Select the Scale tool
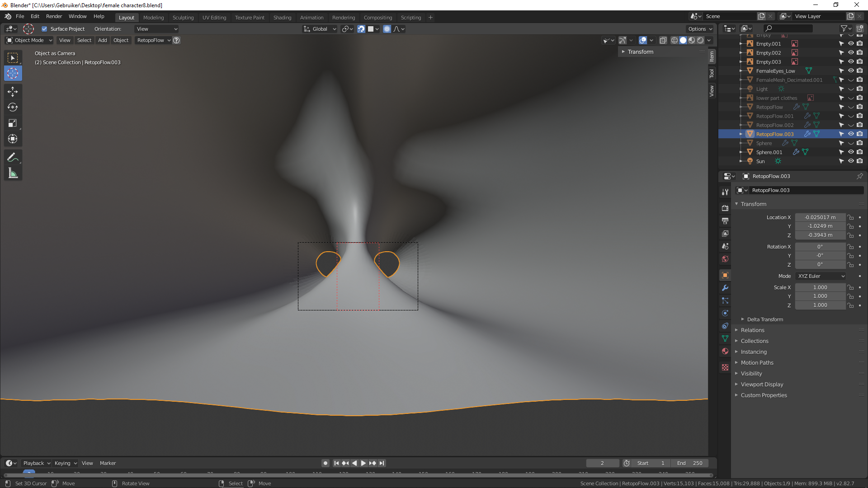Screen dimensions: 868x488 coord(13,123)
